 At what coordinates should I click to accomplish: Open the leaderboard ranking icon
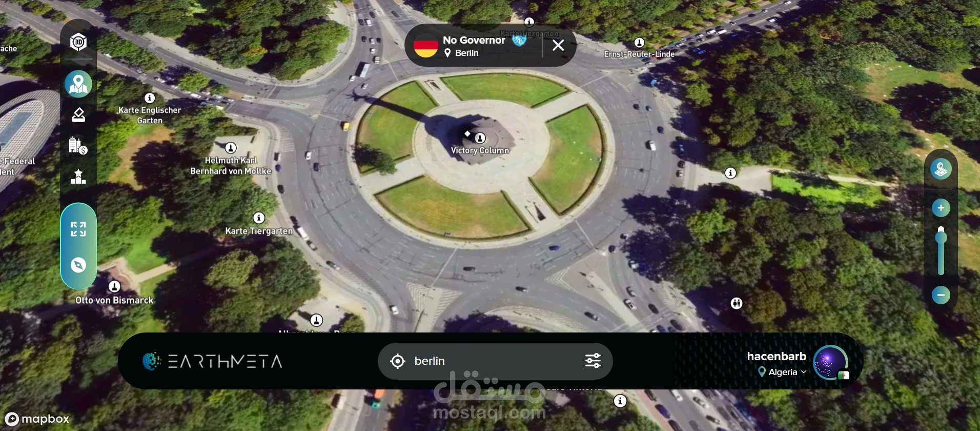78,177
